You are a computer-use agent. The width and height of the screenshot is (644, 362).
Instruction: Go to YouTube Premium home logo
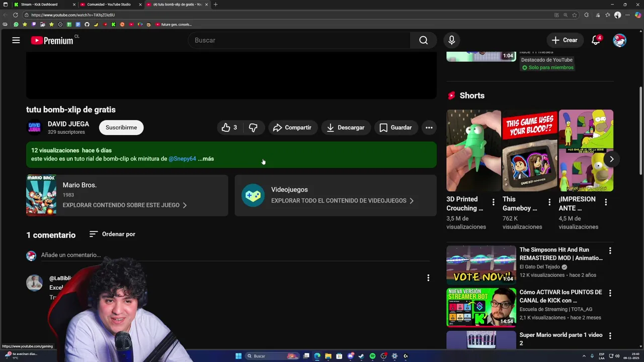[x=52, y=41]
